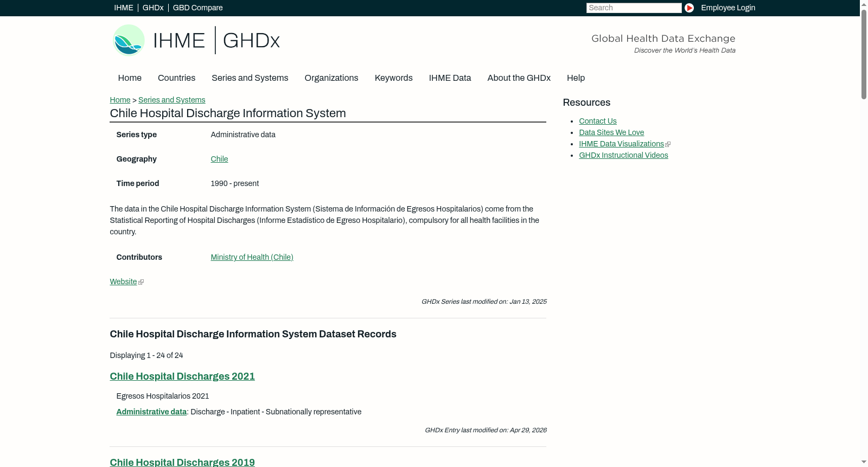868x467 pixels.
Task: Click the Home breadcrumb link
Action: coord(120,100)
